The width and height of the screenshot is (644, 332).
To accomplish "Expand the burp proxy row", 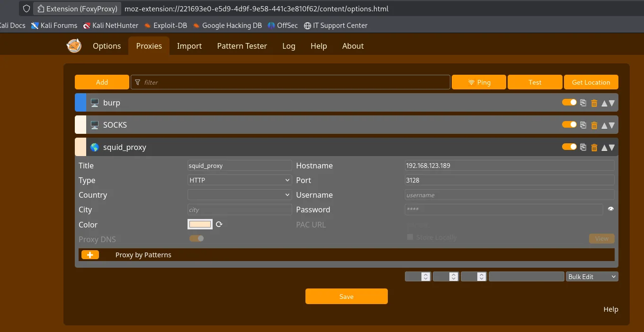I will 347,103.
